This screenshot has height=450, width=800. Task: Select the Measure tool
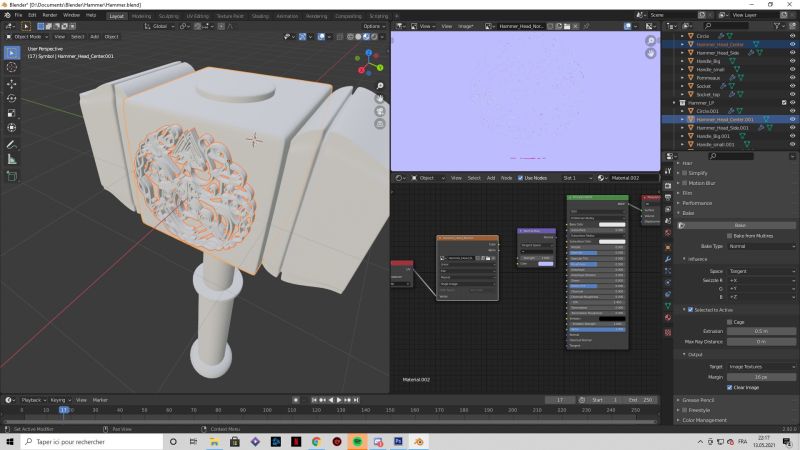(x=12, y=160)
